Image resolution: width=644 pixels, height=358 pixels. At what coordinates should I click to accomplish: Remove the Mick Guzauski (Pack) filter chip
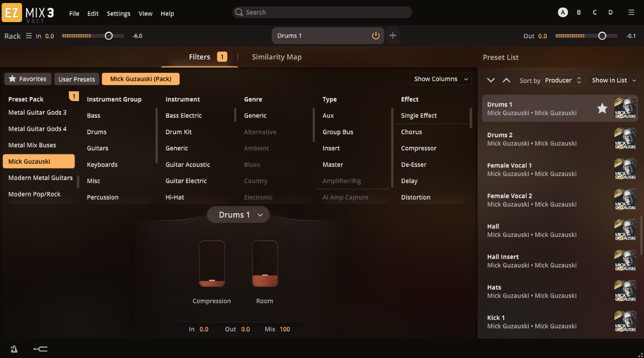pos(140,79)
